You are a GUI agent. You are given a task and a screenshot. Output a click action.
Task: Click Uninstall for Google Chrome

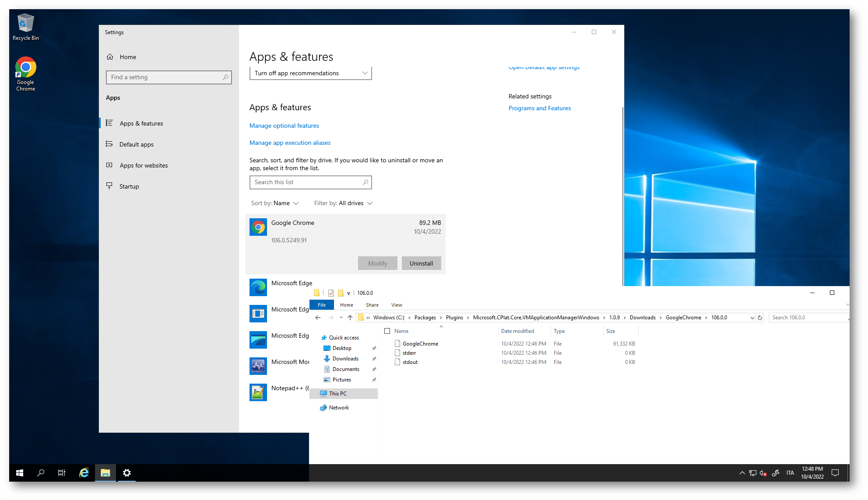(x=421, y=263)
